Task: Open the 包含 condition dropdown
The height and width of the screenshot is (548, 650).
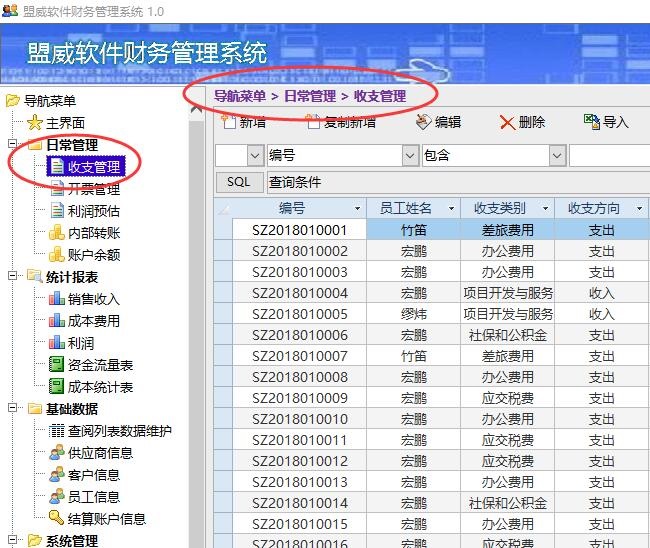Action: (558, 156)
